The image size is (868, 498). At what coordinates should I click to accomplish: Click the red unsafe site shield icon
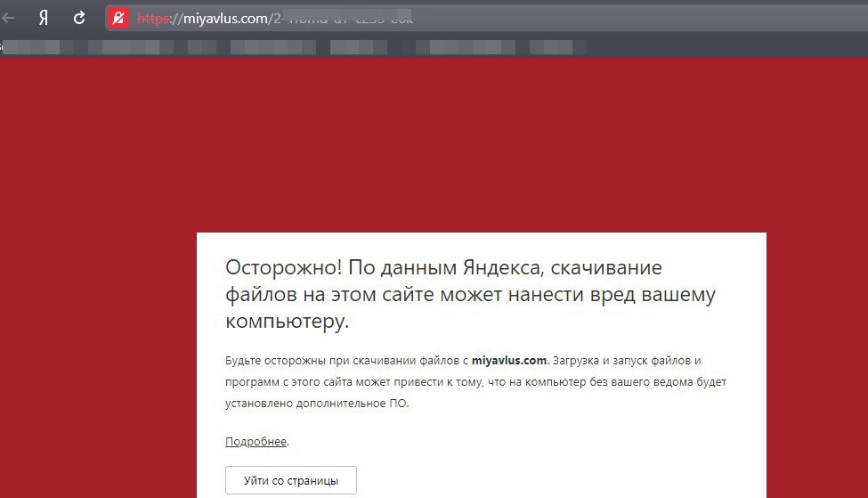click(x=118, y=19)
